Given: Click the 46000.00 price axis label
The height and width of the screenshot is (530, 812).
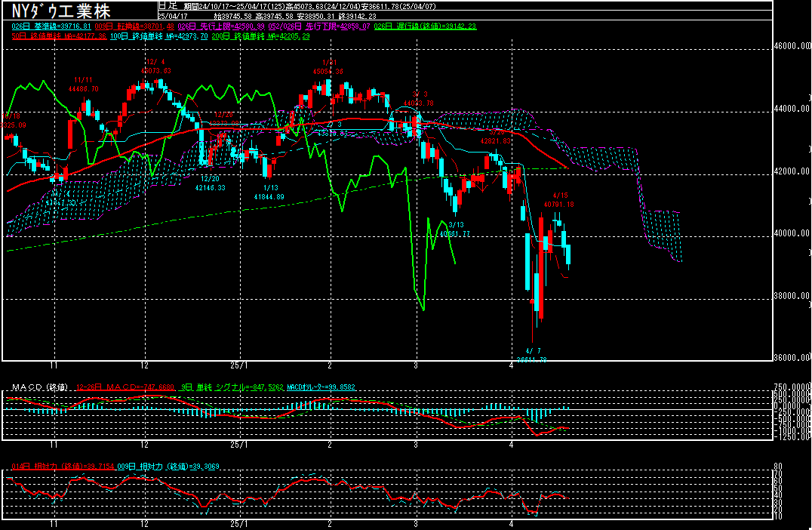Looking at the screenshot, I should 792,46.
